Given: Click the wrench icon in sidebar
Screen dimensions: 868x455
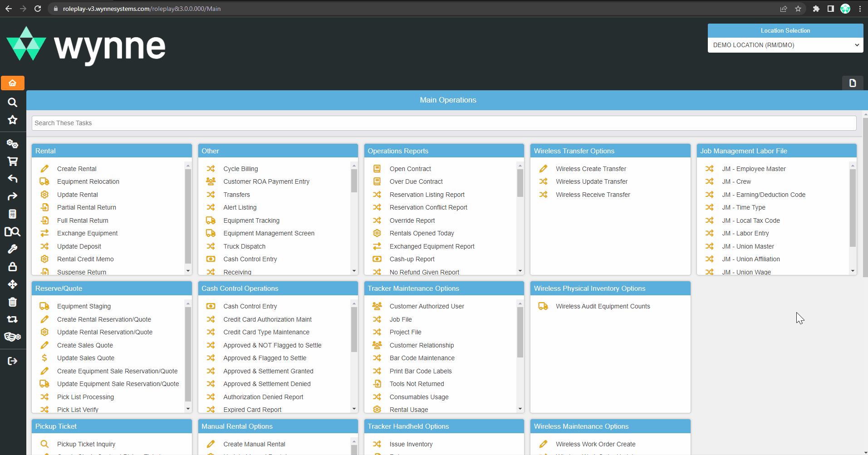Looking at the screenshot, I should point(13,249).
